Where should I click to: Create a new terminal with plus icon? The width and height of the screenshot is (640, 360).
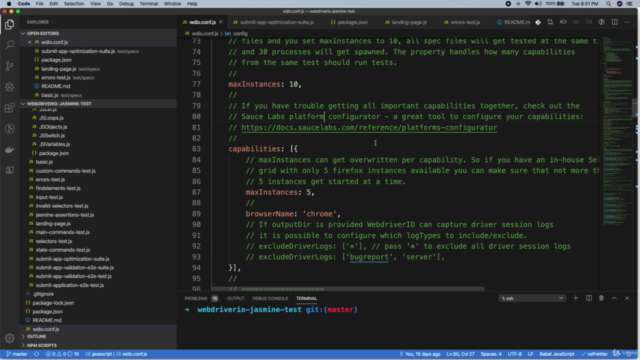coord(576,298)
